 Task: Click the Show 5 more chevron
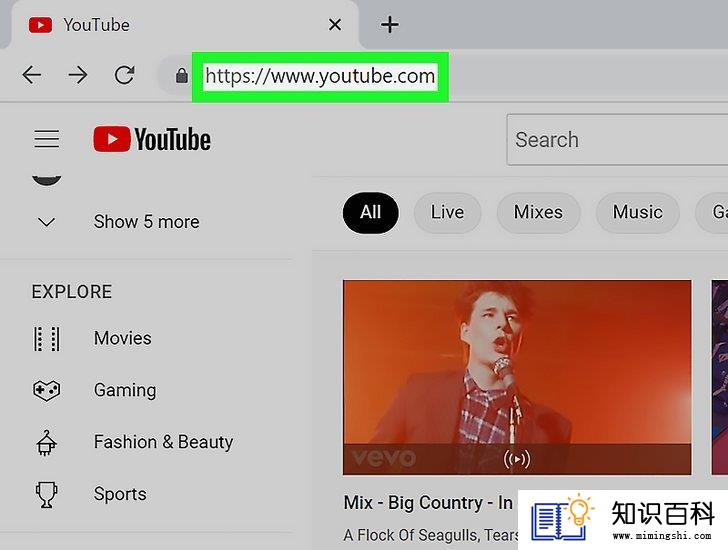click(46, 222)
